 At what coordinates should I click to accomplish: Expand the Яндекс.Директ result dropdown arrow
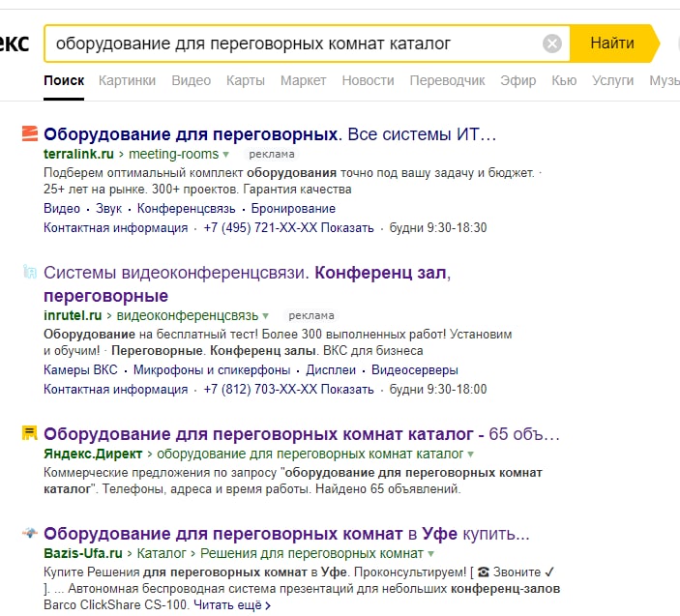pos(470,455)
